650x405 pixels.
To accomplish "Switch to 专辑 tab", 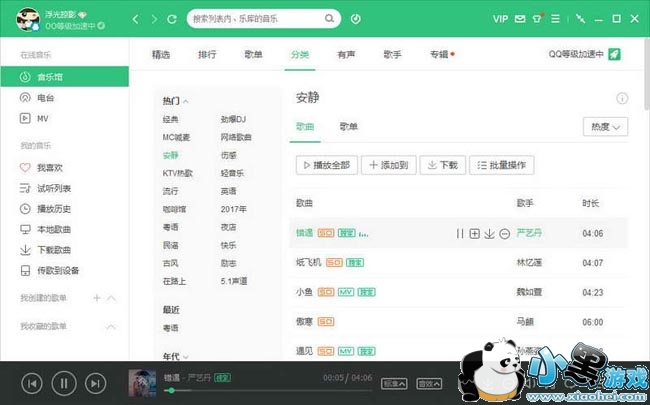I will 439,54.
